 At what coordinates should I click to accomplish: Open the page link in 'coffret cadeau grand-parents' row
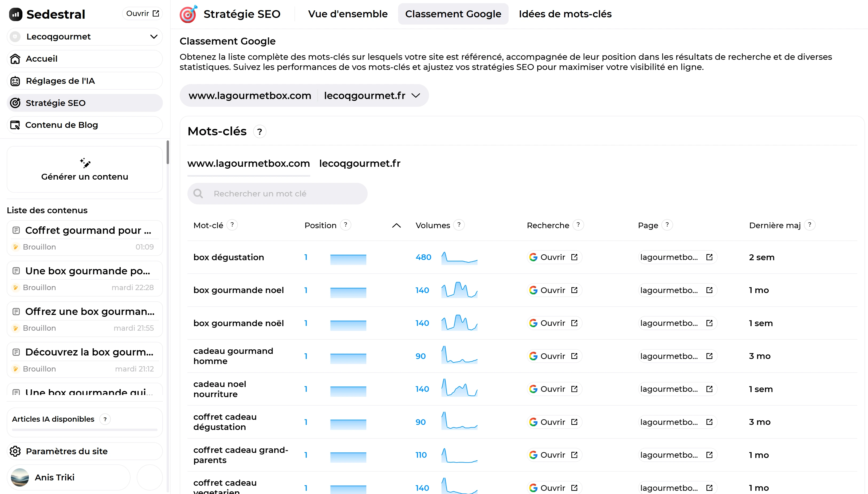(677, 455)
